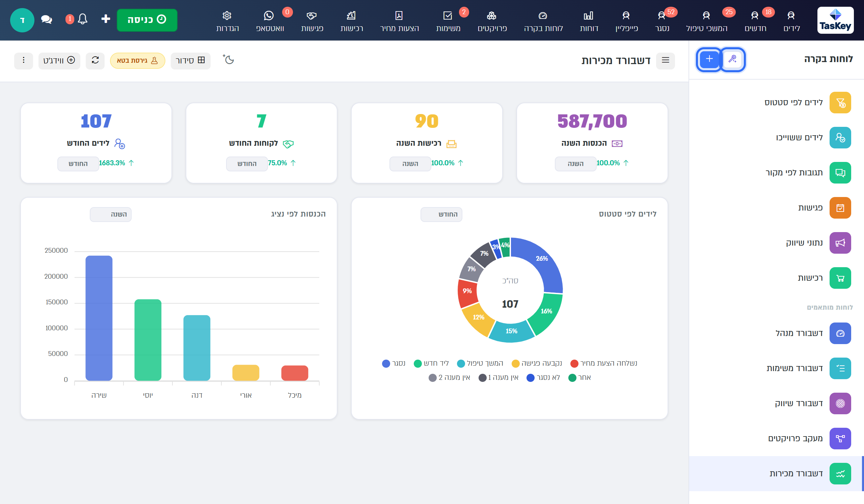Open נתוני שיווק sidebar dashboard
This screenshot has width=864, height=504.
(x=777, y=243)
